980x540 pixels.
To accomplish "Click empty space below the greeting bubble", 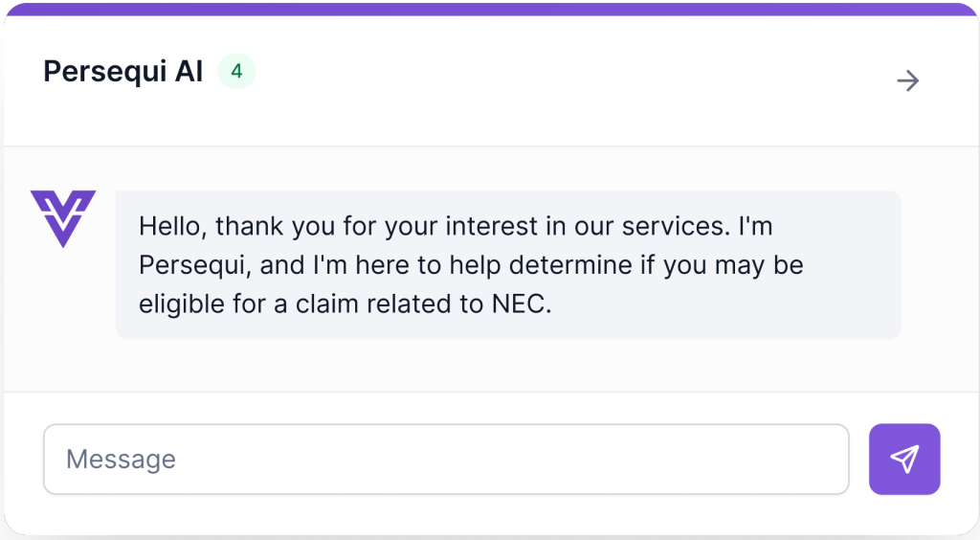I will (x=508, y=366).
